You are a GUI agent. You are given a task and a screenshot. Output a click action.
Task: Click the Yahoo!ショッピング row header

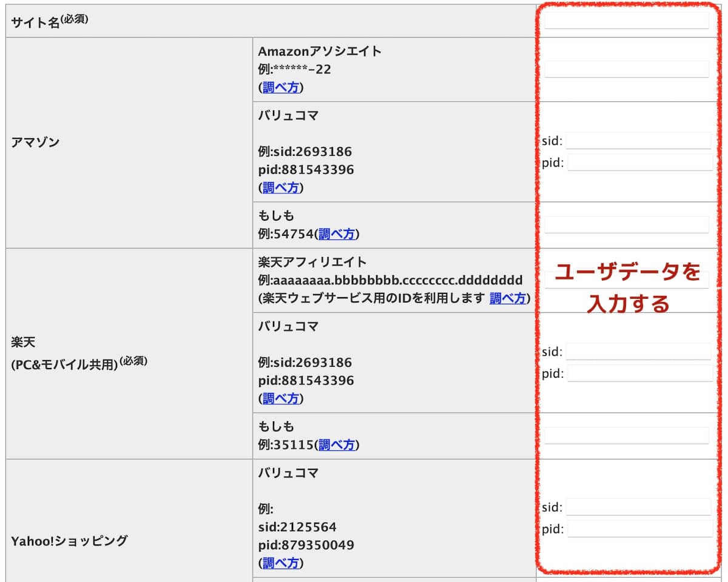coord(69,541)
